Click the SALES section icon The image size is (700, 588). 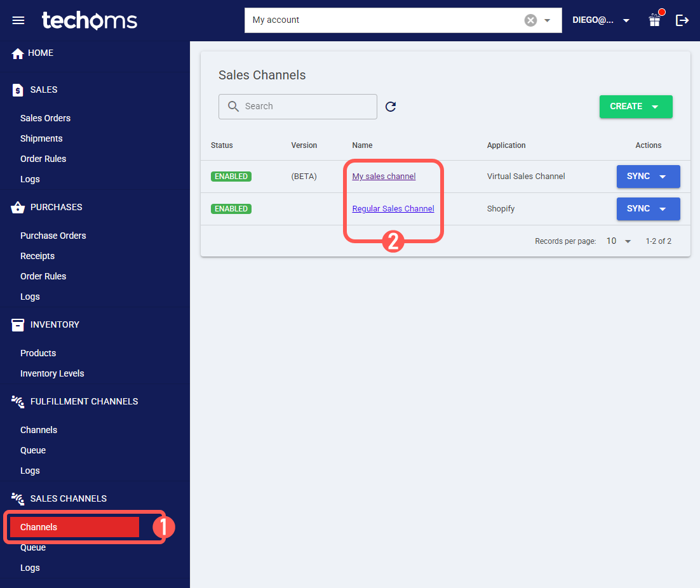tap(17, 90)
